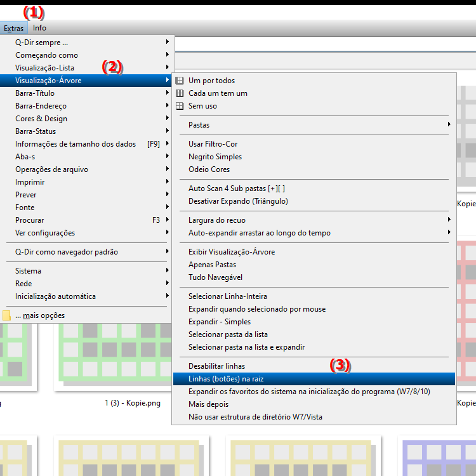Open the Procurar F3 submenu
Screen dimensions: 476x476
point(86,220)
